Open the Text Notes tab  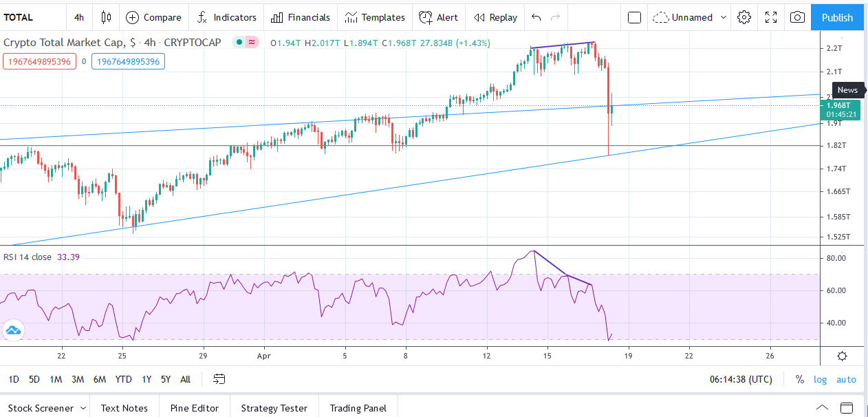coord(124,408)
